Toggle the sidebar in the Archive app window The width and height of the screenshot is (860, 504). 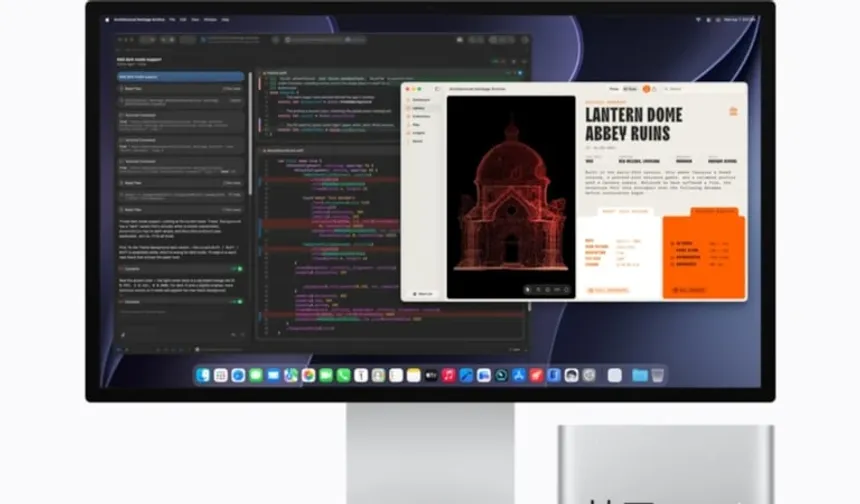(x=437, y=89)
